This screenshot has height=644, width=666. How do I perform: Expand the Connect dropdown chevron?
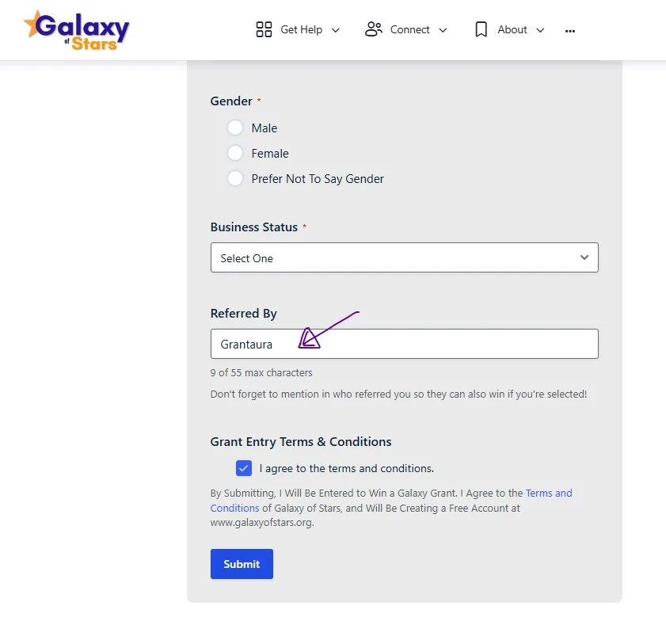pyautogui.click(x=443, y=30)
